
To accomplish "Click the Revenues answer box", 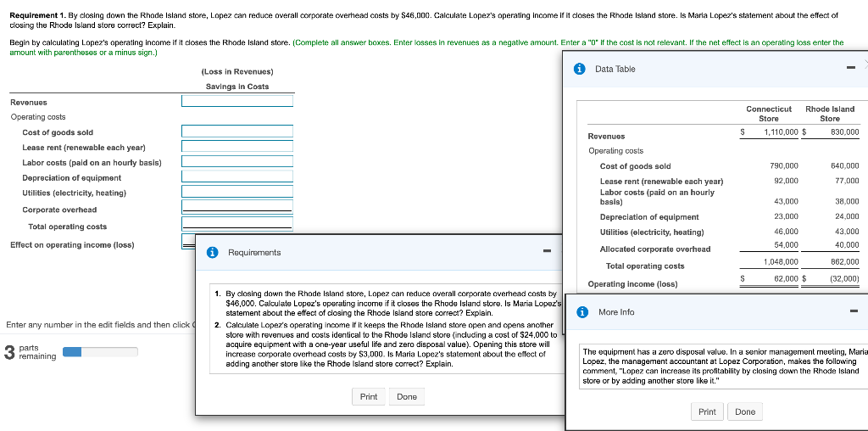I will 237,101.
